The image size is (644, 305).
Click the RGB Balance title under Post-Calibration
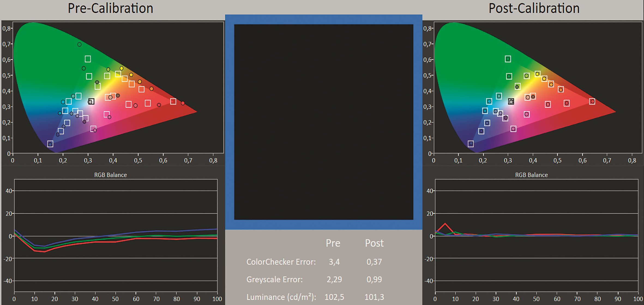[531, 175]
